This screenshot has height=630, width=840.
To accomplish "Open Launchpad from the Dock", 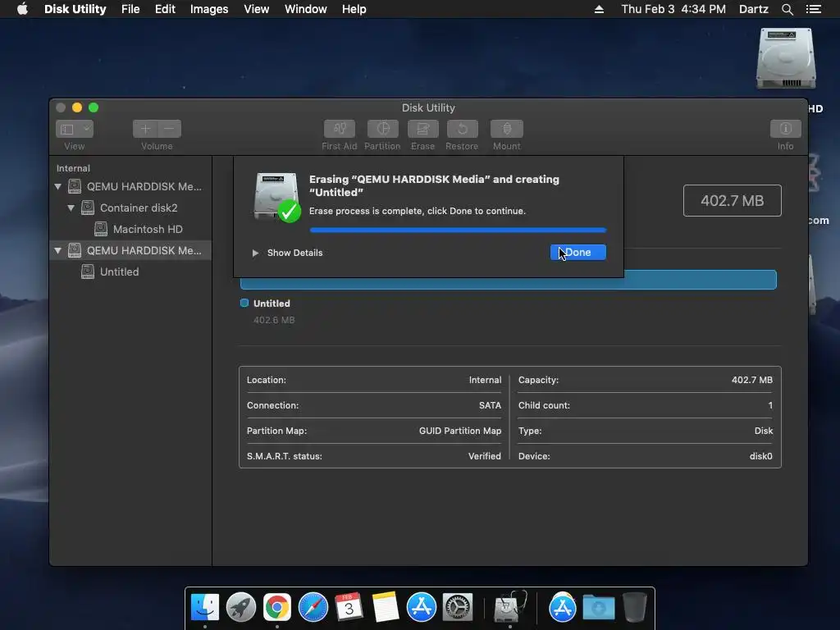I will [241, 608].
